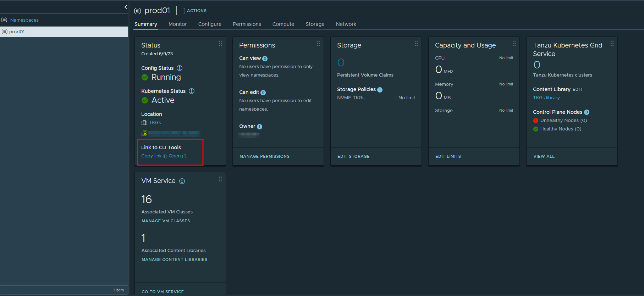
Task: Click Manage Permissions button
Action: point(264,156)
